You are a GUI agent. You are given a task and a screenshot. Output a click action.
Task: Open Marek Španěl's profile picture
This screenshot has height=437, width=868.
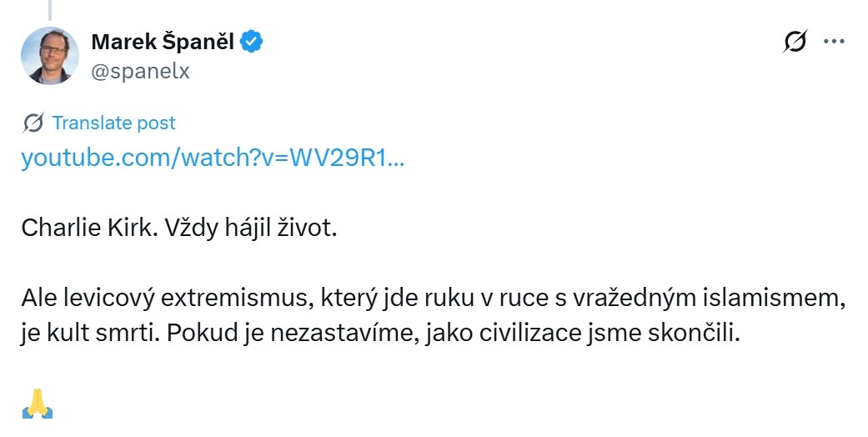(50, 55)
